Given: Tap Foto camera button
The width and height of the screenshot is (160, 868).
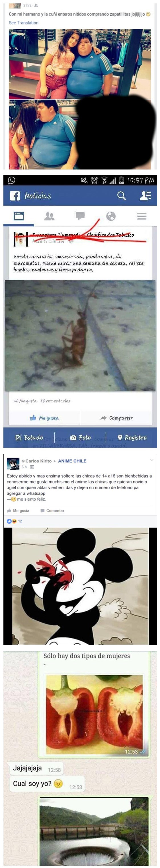Looking at the screenshot, I should [80, 437].
